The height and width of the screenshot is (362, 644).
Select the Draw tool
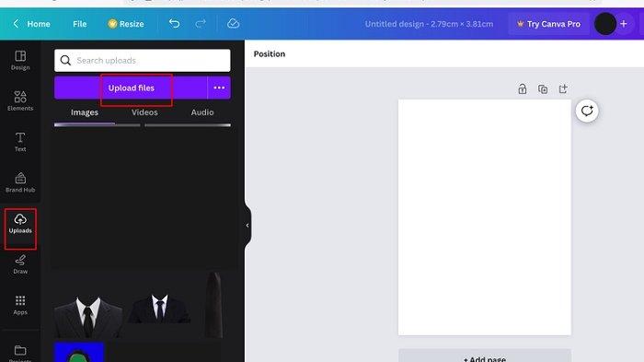[x=20, y=264]
